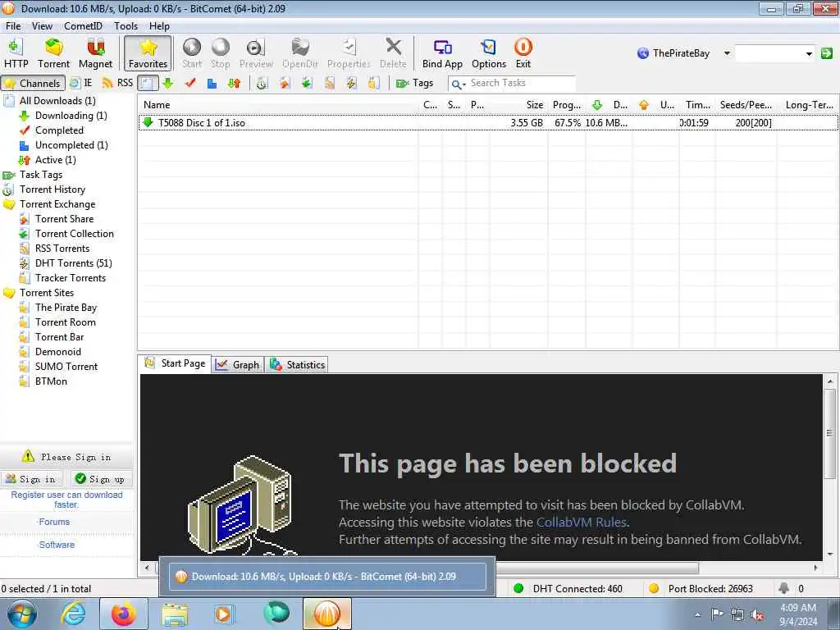This screenshot has width=840, height=630.
Task: Sort by the Size column header
Action: pos(518,105)
